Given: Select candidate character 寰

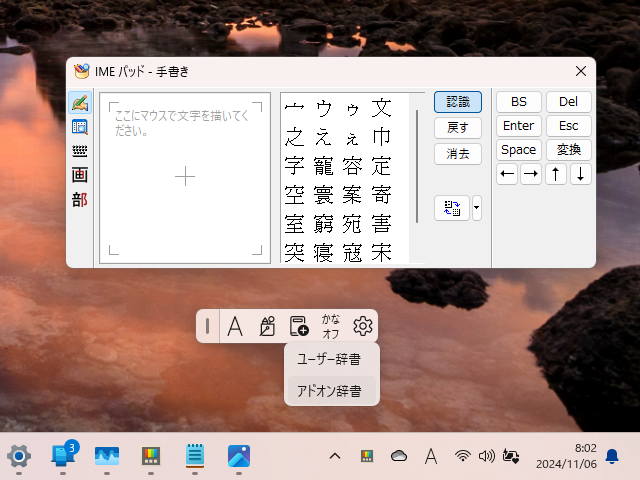Looking at the screenshot, I should pyautogui.click(x=324, y=195).
